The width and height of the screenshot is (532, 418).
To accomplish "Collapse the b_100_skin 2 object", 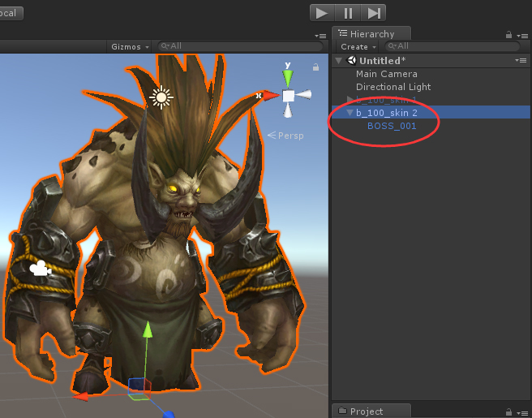I will 350,112.
